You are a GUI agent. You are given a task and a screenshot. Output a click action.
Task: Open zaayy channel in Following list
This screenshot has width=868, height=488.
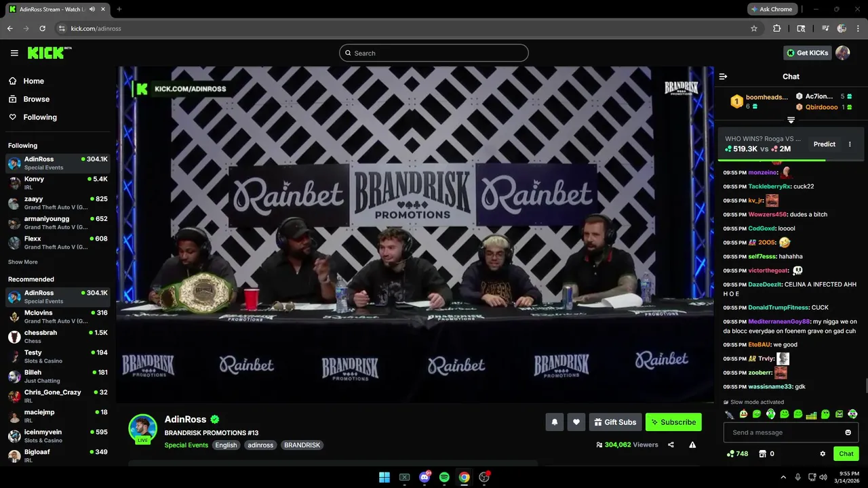click(x=58, y=203)
